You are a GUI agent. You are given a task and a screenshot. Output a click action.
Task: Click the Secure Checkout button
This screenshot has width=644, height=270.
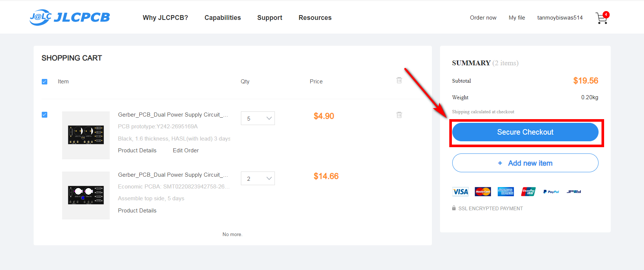tap(525, 132)
